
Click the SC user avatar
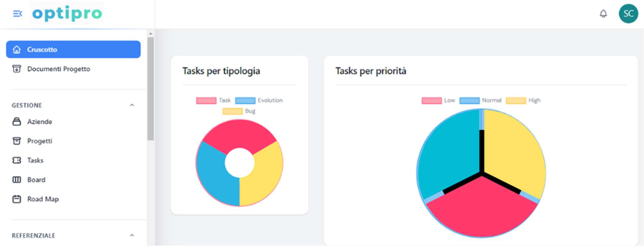coord(628,14)
